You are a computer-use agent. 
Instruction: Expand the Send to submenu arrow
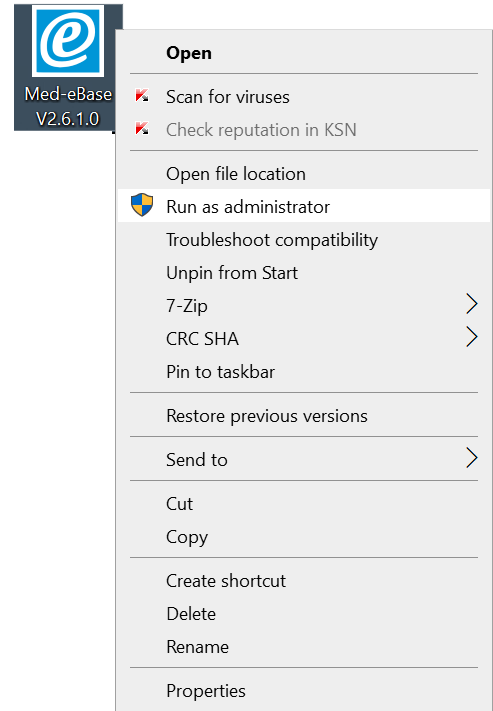(472, 458)
